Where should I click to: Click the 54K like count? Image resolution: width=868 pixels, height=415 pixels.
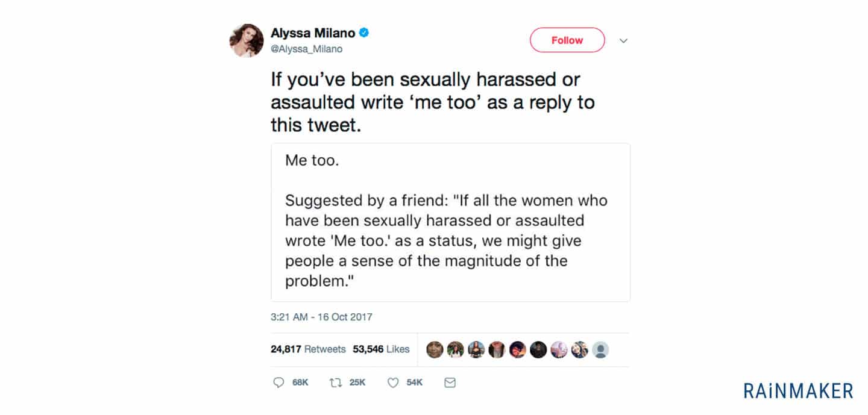(415, 382)
